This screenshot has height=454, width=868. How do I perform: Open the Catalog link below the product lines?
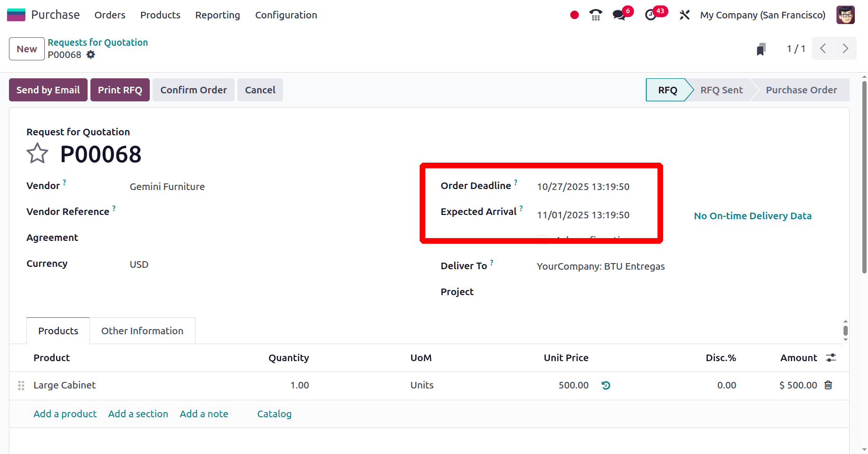pyautogui.click(x=274, y=413)
